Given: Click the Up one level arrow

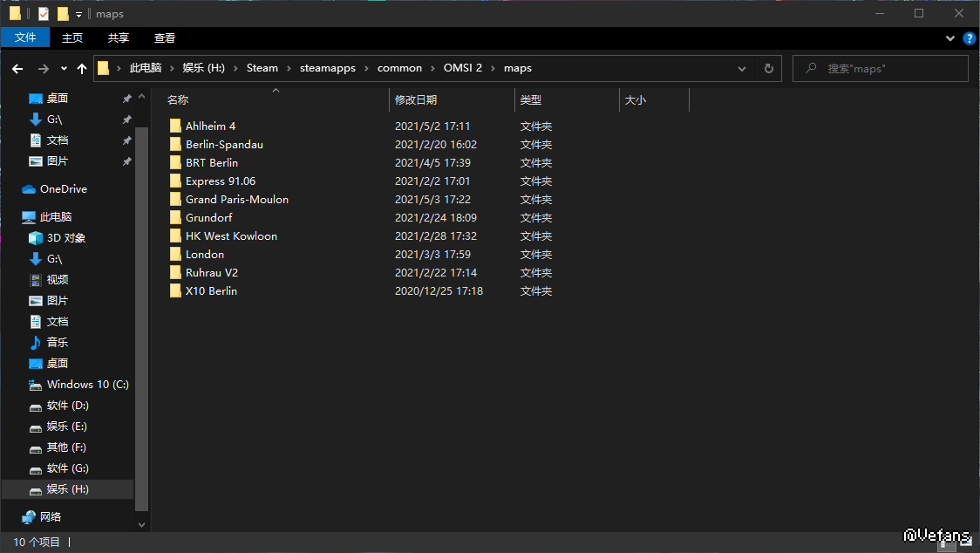Looking at the screenshot, I should click(82, 68).
